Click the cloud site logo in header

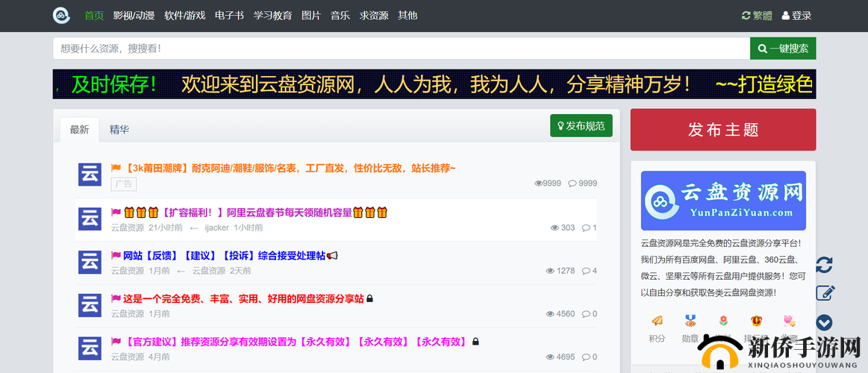click(x=61, y=16)
